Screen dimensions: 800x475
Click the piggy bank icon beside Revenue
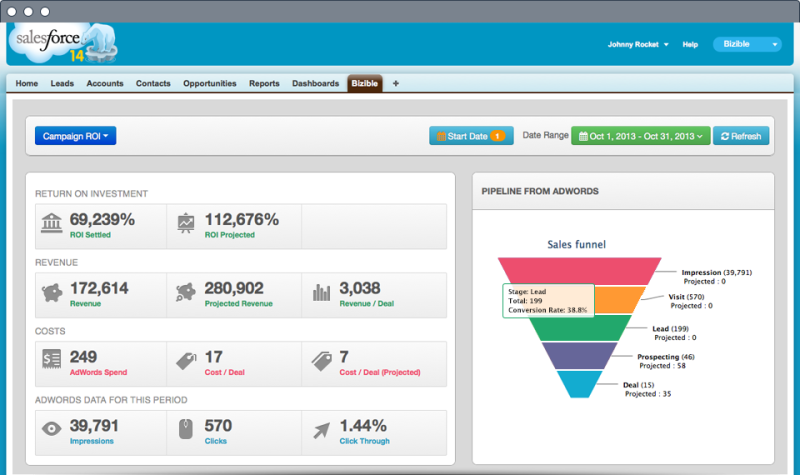52,292
